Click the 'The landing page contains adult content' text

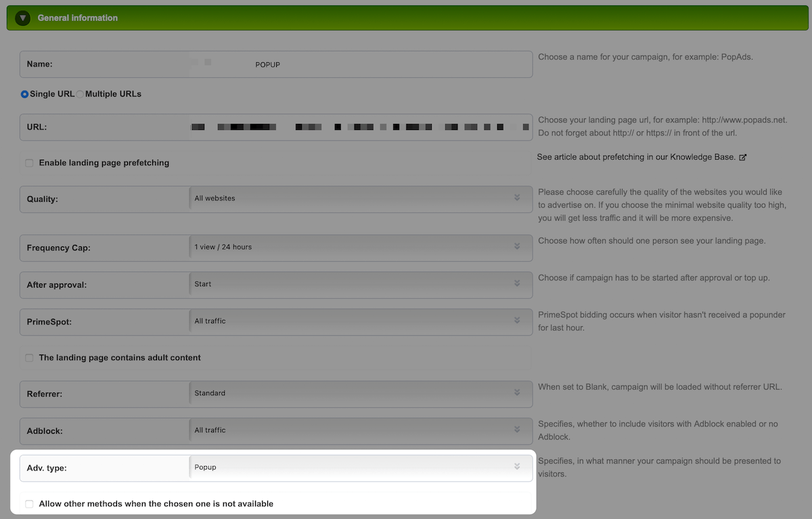coord(120,358)
